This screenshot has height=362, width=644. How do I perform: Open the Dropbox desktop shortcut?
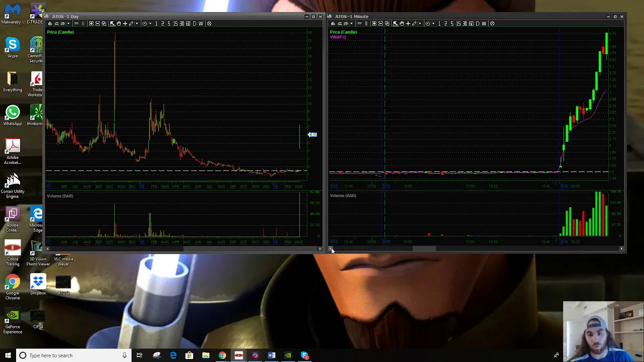click(38, 285)
